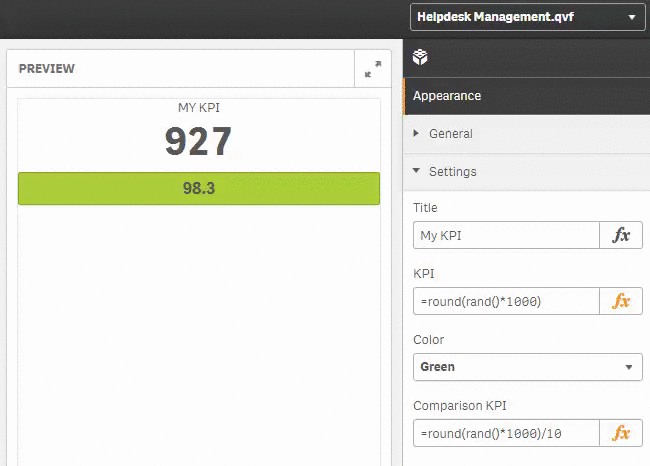Image resolution: width=650 pixels, height=466 pixels.
Task: Open expression editor for Title field
Action: click(621, 235)
